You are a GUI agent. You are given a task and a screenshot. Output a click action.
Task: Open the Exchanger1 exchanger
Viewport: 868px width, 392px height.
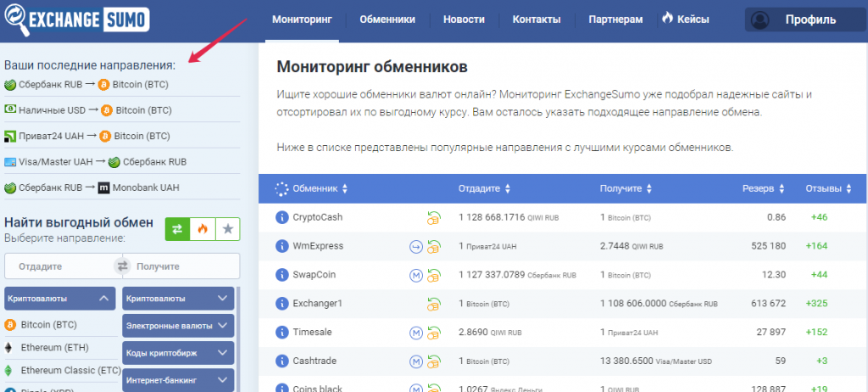point(318,303)
